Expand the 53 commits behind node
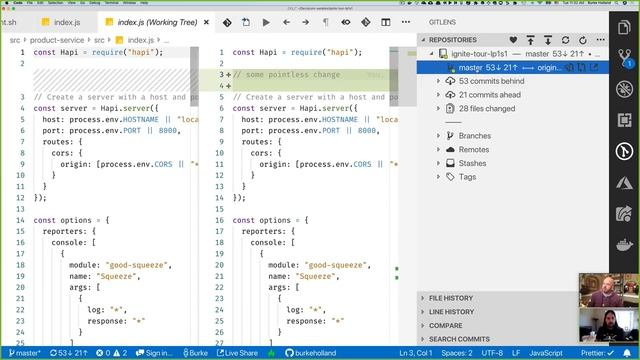 [439, 81]
